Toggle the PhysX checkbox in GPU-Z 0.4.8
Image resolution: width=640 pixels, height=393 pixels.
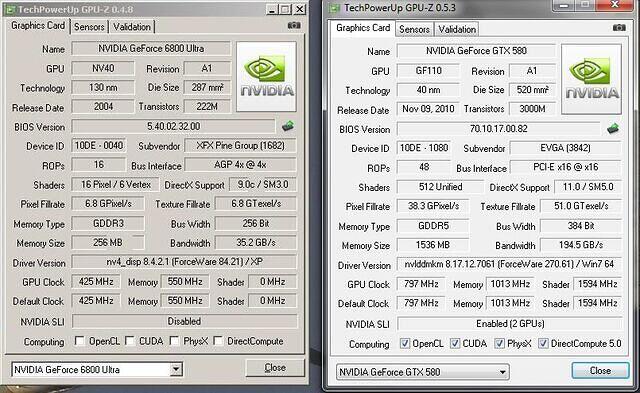point(174,341)
